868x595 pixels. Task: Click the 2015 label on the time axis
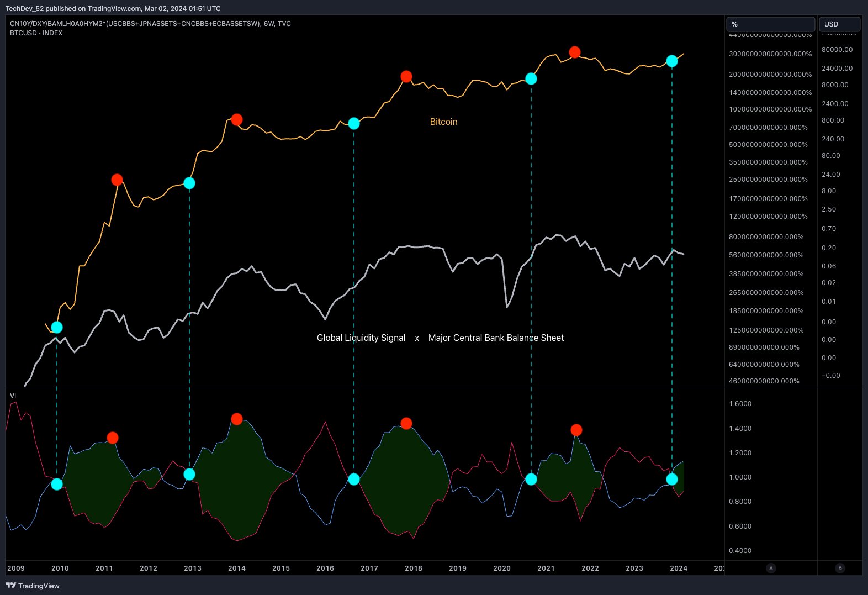(x=280, y=568)
